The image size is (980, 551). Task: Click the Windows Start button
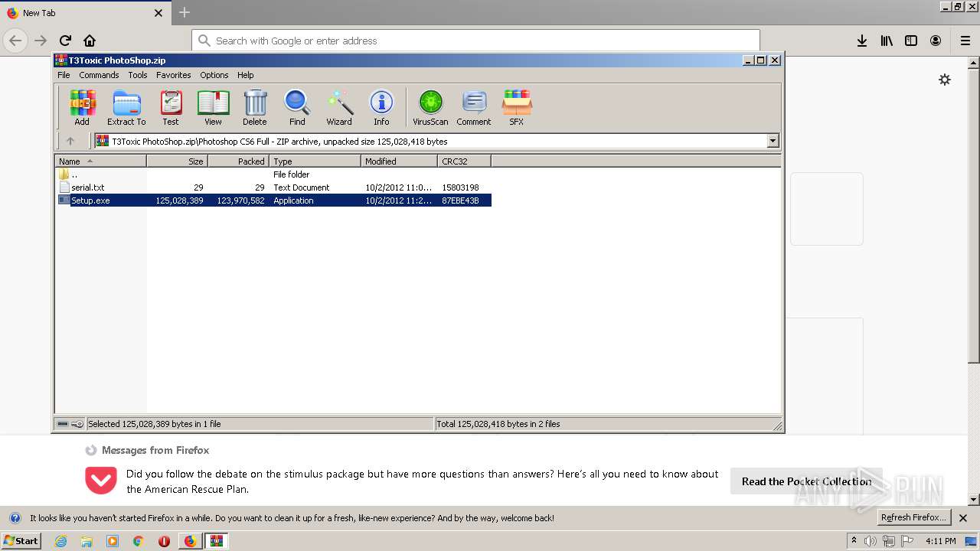[21, 541]
